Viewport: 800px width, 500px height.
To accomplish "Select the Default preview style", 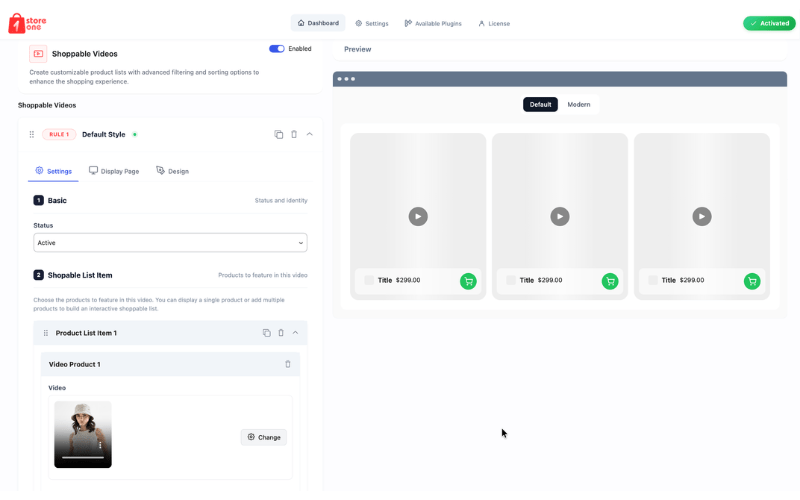I will 540,105.
